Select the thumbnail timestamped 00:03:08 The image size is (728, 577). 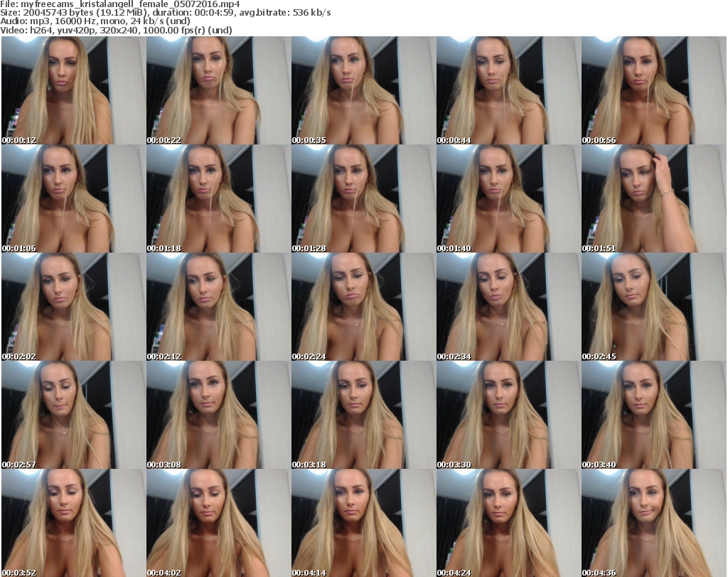point(219,415)
